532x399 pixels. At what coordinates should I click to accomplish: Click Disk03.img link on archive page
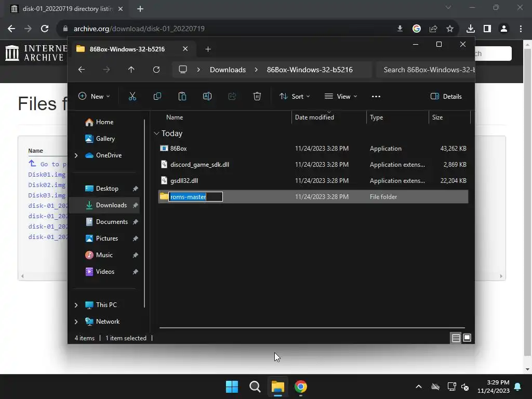coord(47,195)
